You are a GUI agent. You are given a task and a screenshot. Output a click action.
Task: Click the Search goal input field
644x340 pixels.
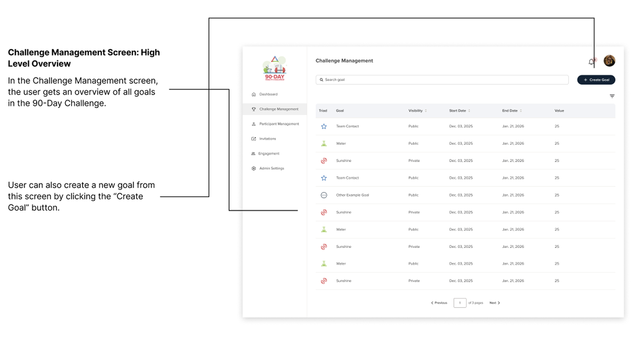click(x=442, y=80)
